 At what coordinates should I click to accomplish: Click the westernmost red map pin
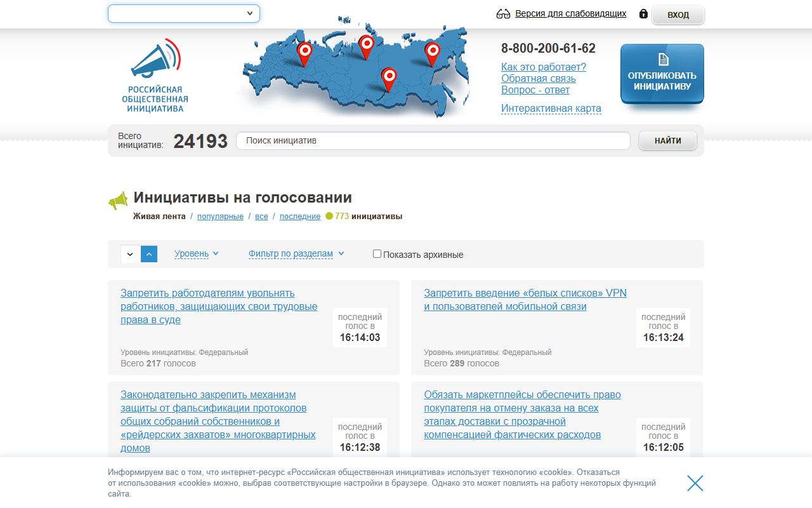304,55
